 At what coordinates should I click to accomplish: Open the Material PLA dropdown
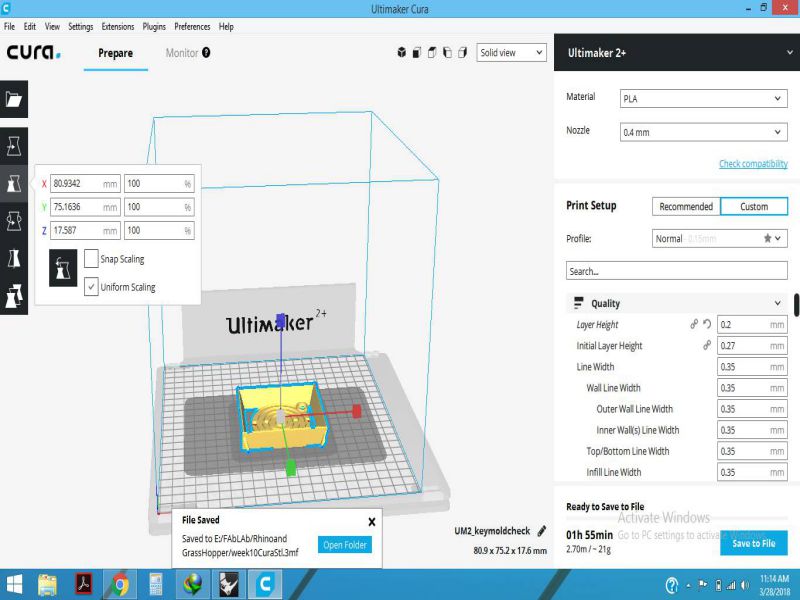tap(703, 98)
